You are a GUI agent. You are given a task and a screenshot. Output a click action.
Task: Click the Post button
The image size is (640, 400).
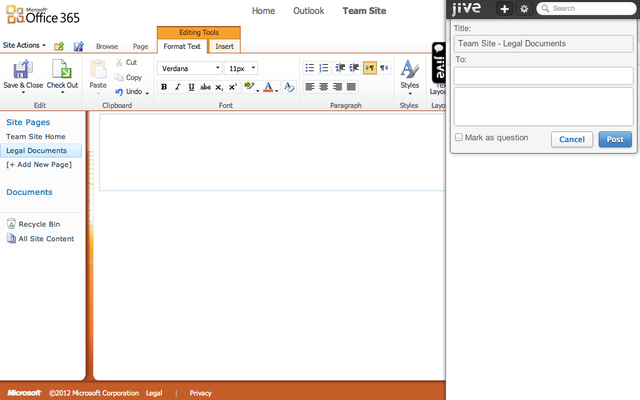[x=615, y=139]
